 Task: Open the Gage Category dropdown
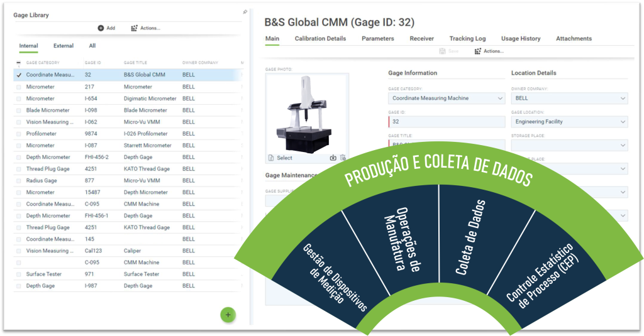447,98
